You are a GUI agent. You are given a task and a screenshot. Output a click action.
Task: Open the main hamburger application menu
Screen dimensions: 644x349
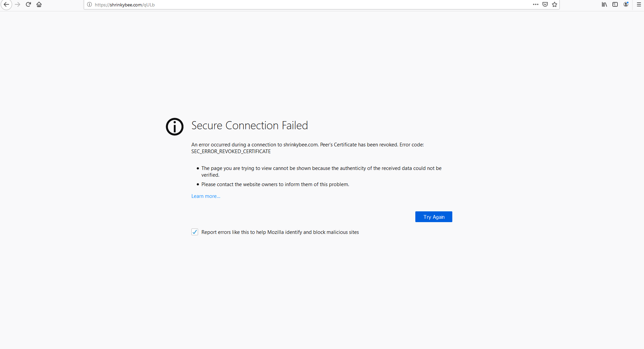639,4
